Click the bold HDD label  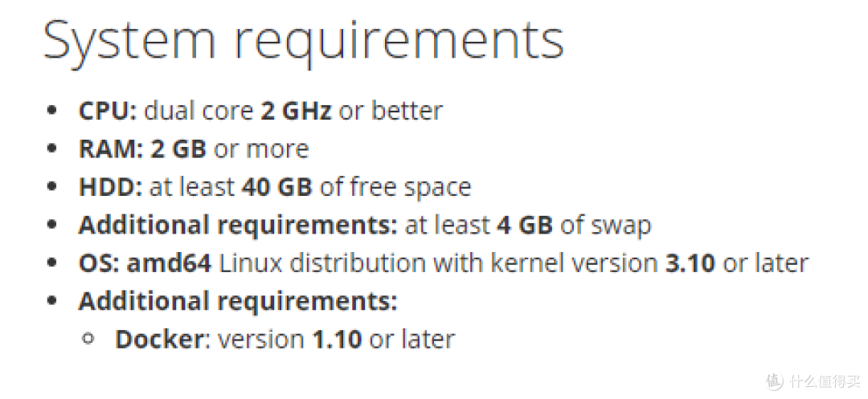coord(110,187)
